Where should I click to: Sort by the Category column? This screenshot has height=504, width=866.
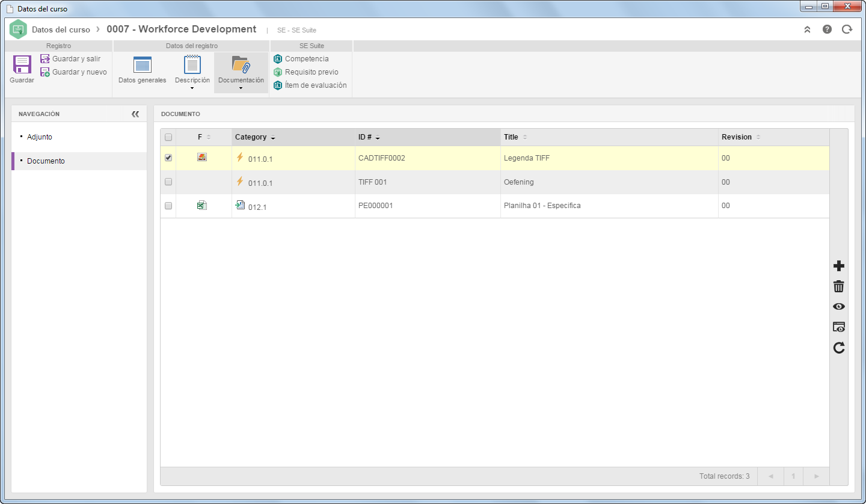point(293,137)
